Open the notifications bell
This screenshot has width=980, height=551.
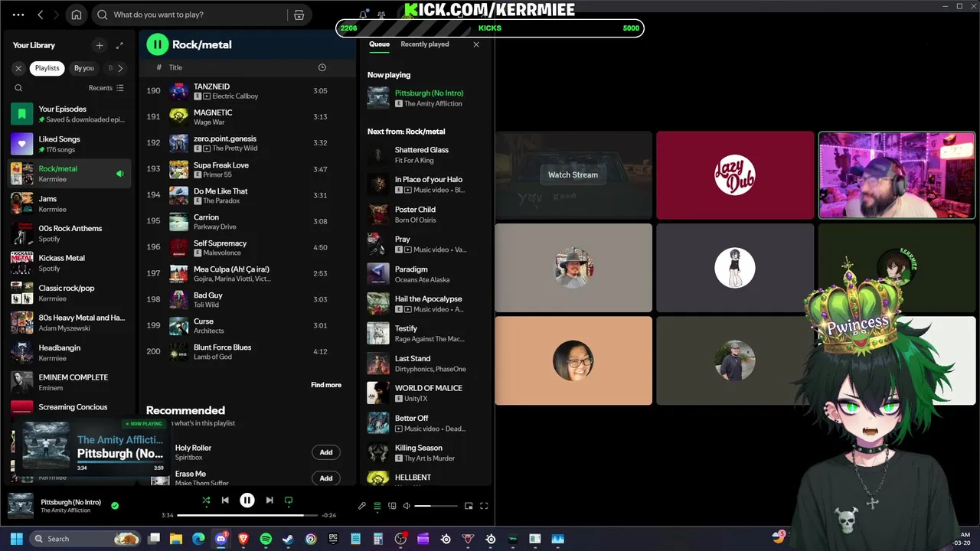click(363, 15)
